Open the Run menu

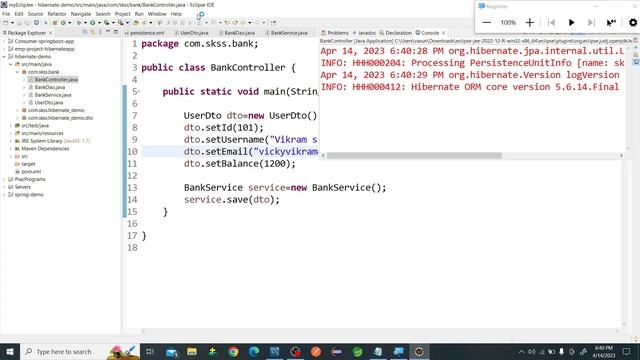pyautogui.click(x=139, y=14)
